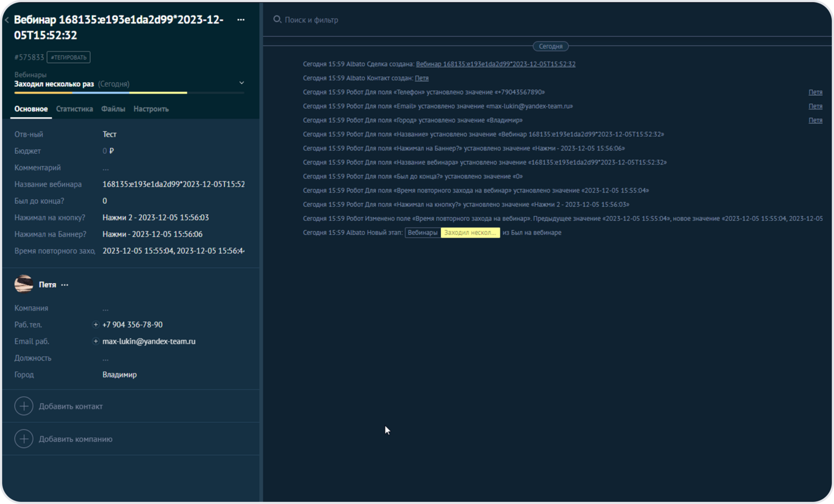The width and height of the screenshot is (834, 504).
Task: Click the search magnifier icon
Action: [277, 19]
